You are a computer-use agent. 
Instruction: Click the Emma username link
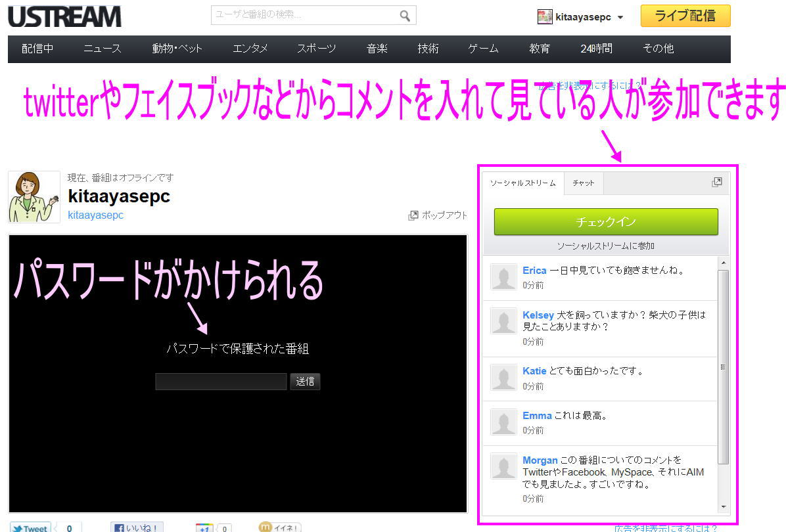pyautogui.click(x=537, y=416)
